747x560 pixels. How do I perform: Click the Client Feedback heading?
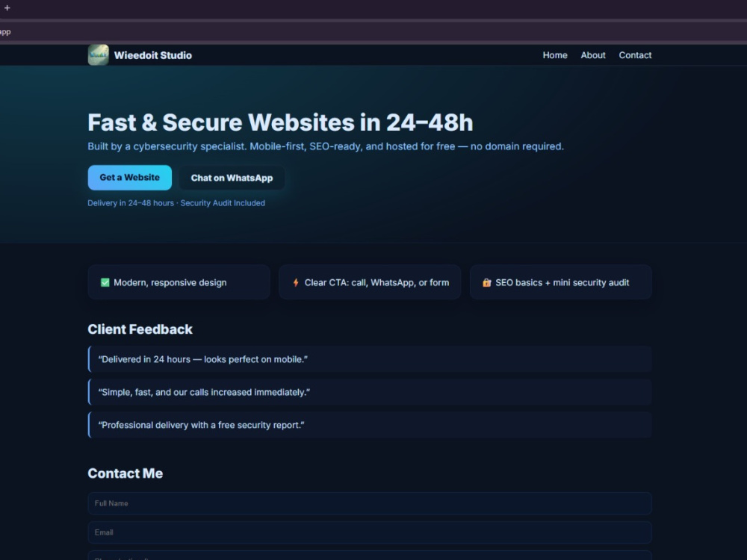tap(140, 329)
